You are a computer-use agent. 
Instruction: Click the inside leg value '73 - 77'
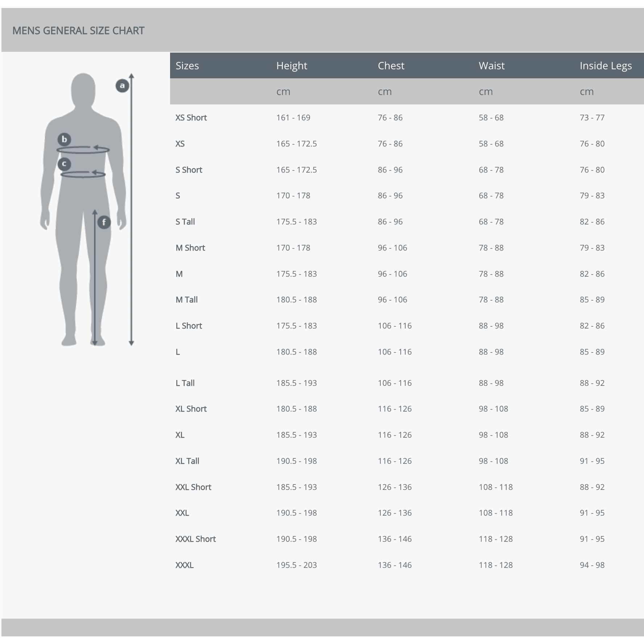(592, 117)
